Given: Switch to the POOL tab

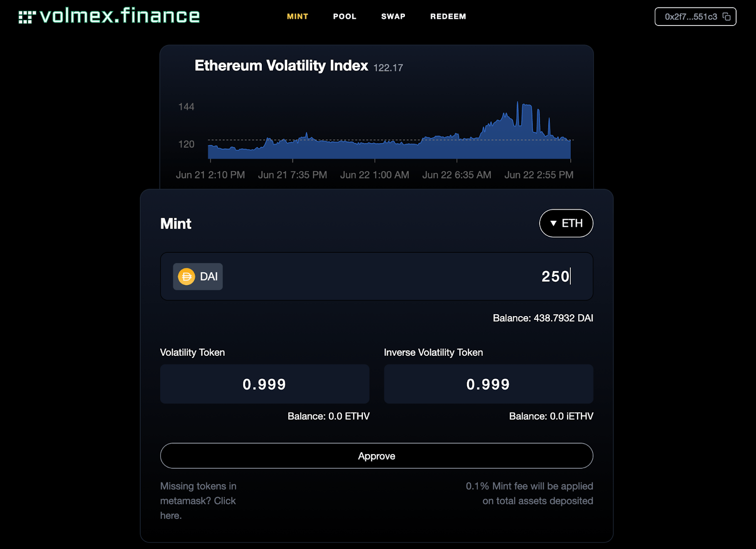Looking at the screenshot, I should point(344,17).
